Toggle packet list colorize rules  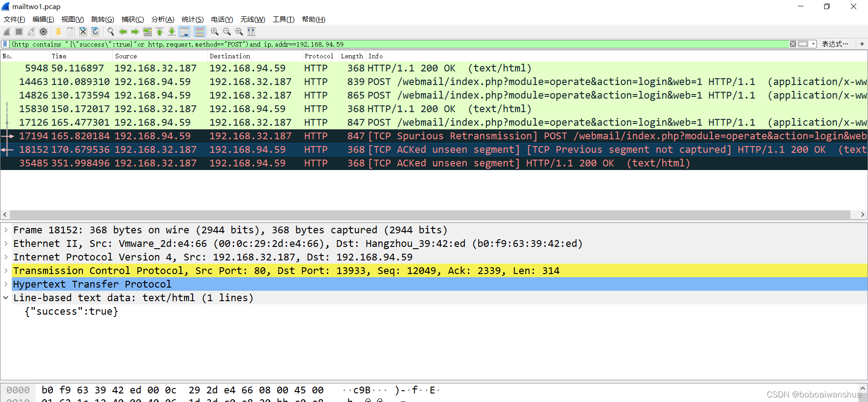[x=199, y=32]
